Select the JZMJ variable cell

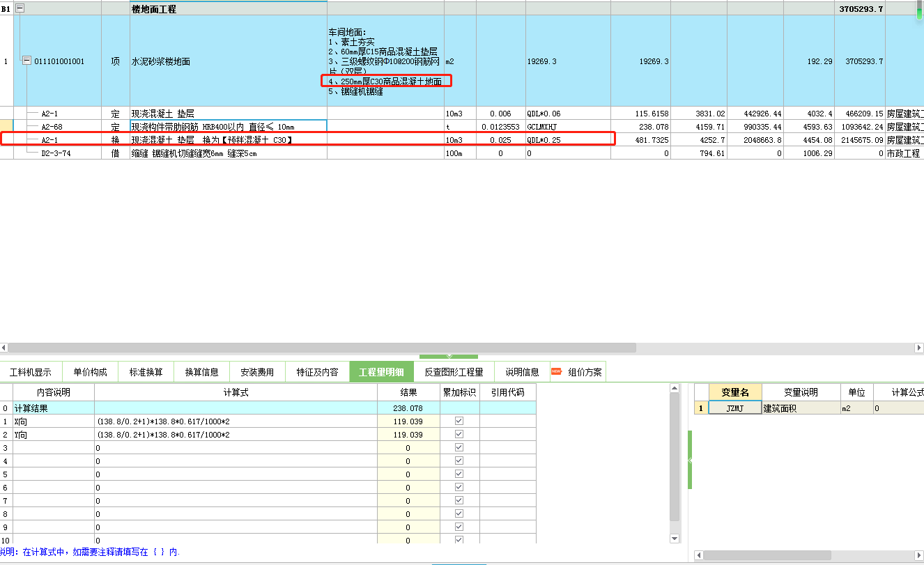tap(735, 408)
